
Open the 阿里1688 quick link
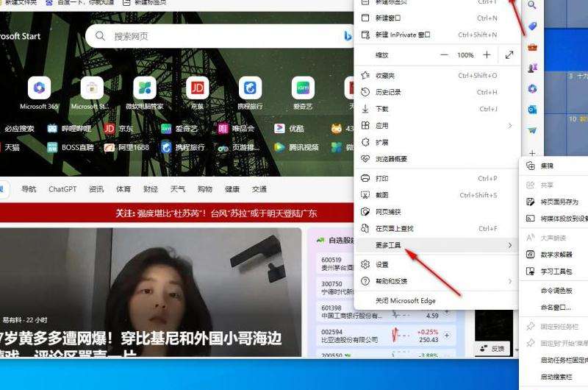click(126, 147)
